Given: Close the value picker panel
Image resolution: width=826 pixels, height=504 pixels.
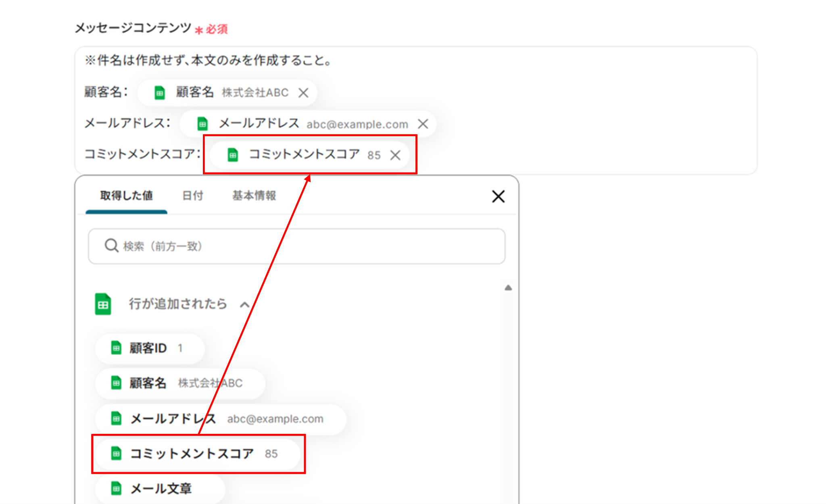Looking at the screenshot, I should coord(498,196).
